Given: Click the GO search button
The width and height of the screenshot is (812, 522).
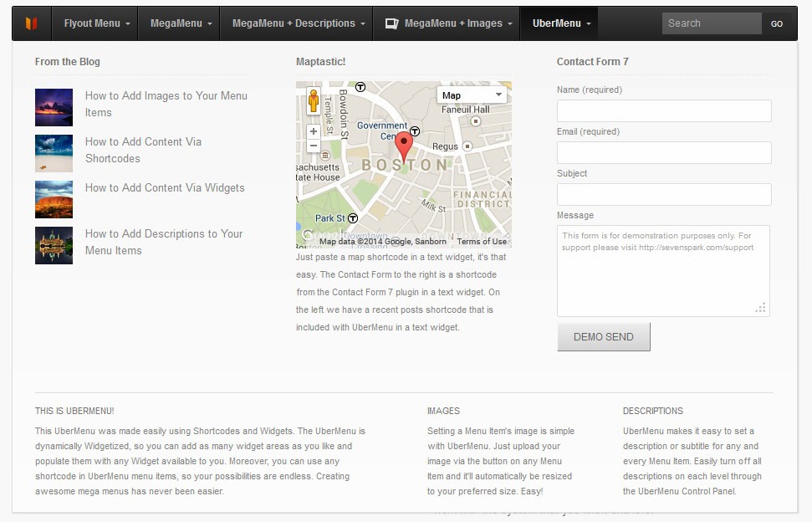Looking at the screenshot, I should click(776, 23).
